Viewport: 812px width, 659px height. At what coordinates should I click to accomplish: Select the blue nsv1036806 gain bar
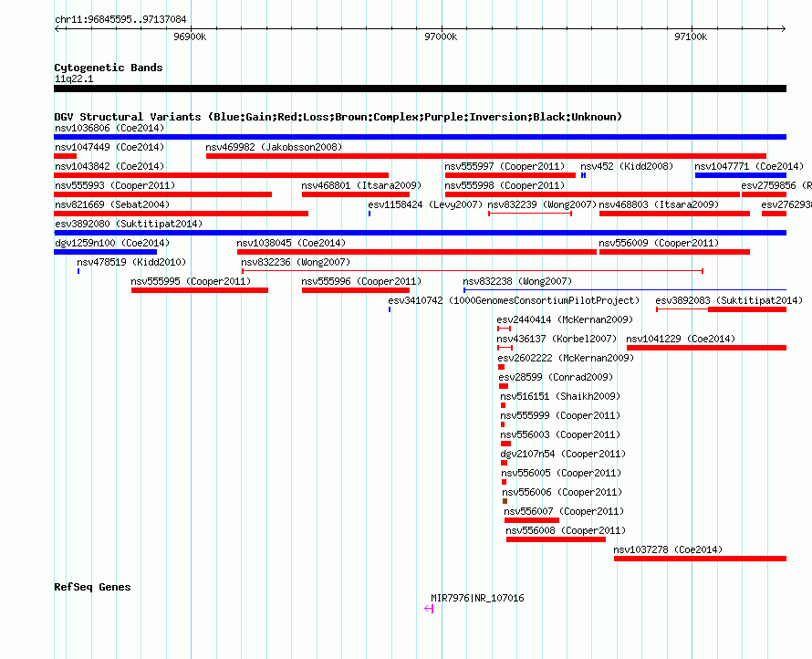pyautogui.click(x=420, y=137)
